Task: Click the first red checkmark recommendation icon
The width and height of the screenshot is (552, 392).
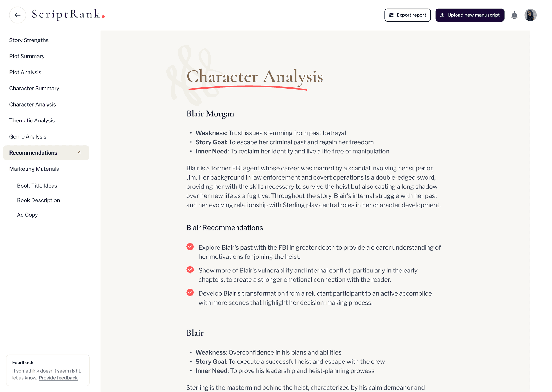Action: point(190,247)
